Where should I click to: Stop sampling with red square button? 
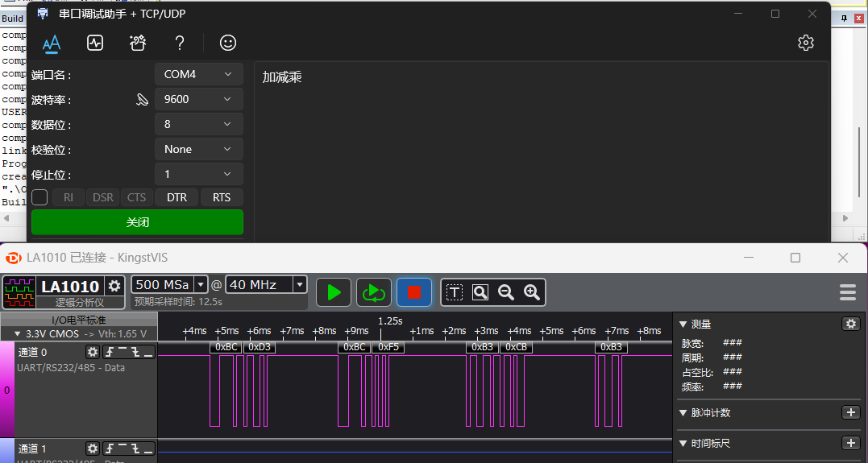(x=414, y=292)
